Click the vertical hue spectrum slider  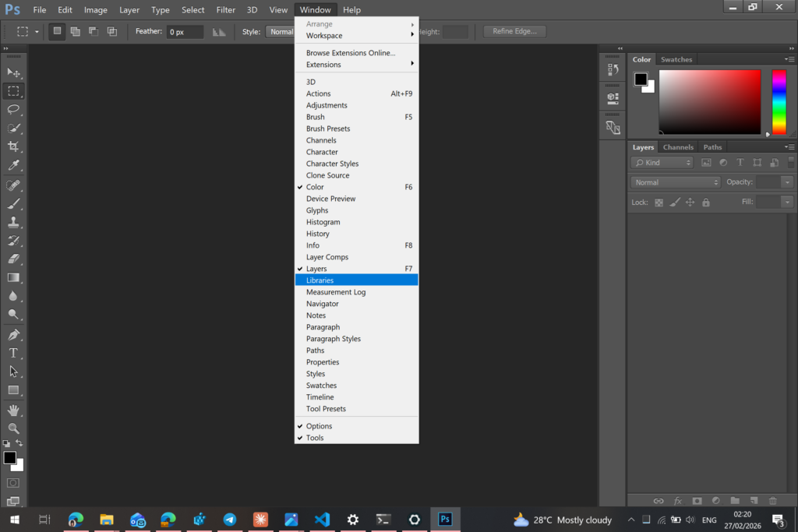point(779,101)
